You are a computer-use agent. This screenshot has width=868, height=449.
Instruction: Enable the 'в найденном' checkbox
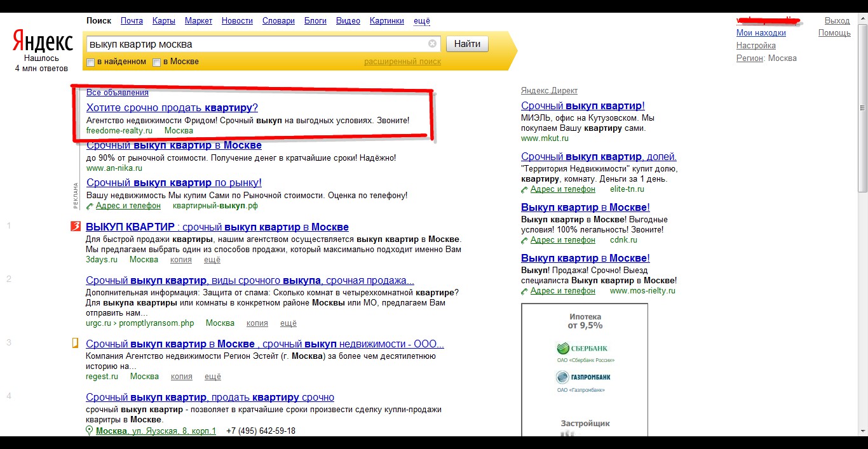click(x=91, y=62)
